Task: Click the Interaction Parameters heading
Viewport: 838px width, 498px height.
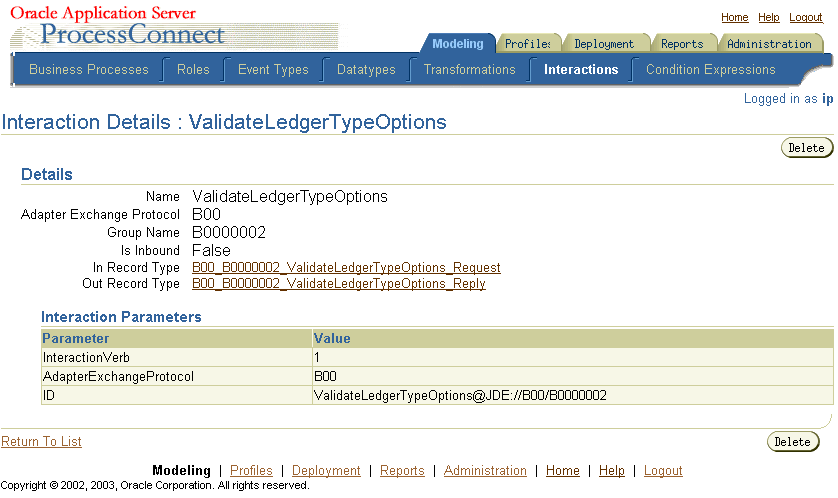Action: pos(121,317)
